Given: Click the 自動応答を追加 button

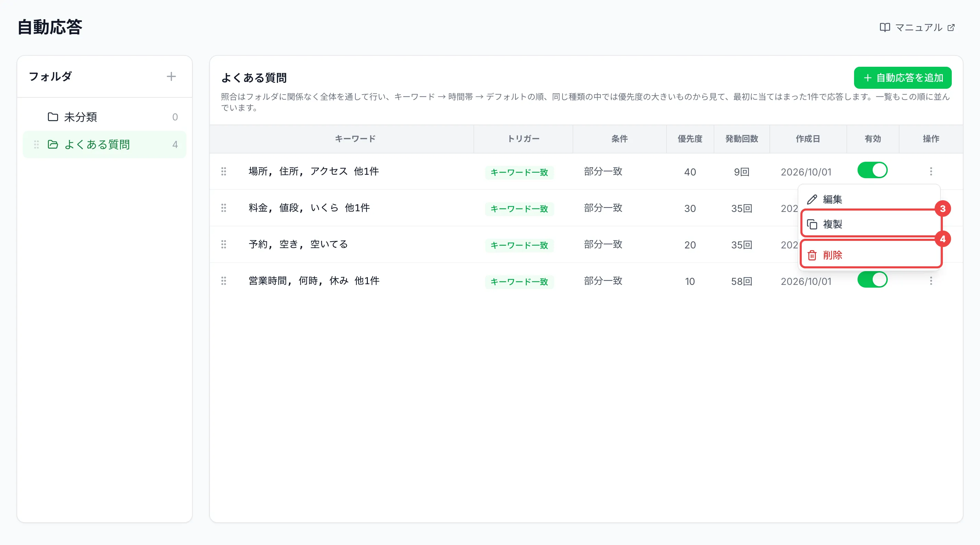Looking at the screenshot, I should click(903, 78).
